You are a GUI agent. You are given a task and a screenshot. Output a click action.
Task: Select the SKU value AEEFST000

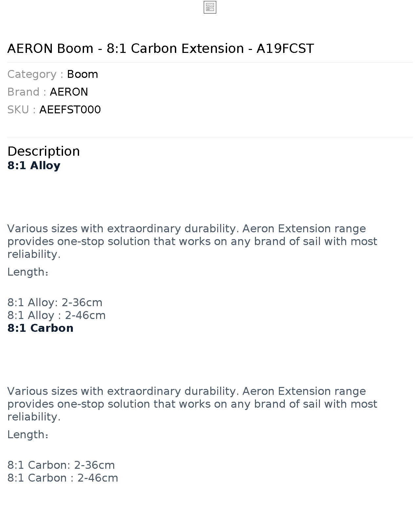(70, 110)
